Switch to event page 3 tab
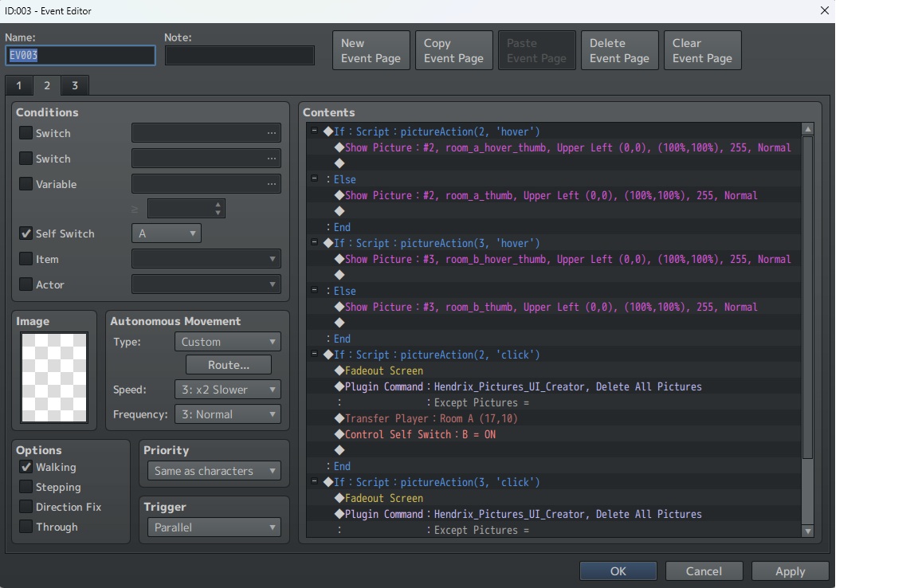This screenshot has height=588, width=918. point(75,85)
